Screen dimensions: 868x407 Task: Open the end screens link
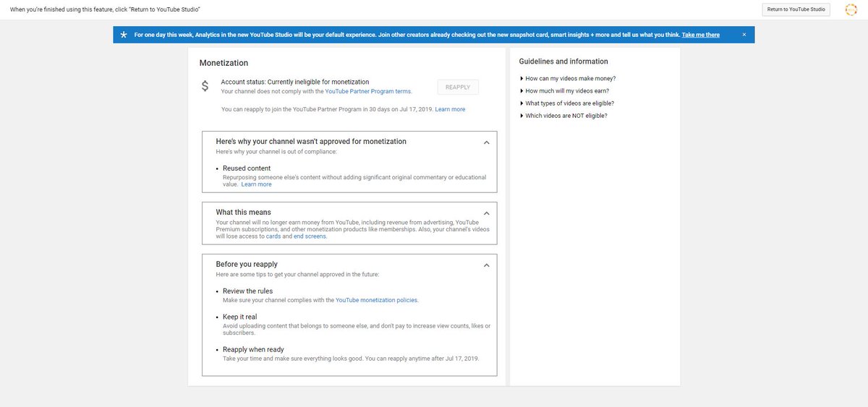pyautogui.click(x=310, y=236)
